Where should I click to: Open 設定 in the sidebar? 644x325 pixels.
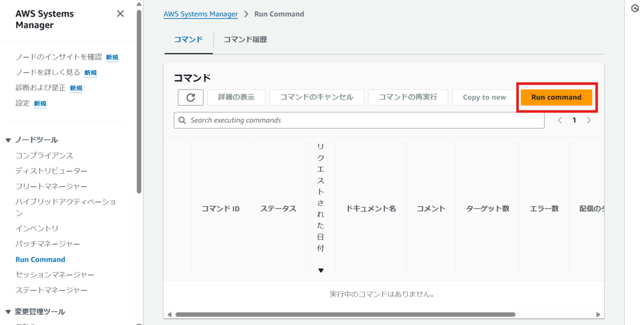click(x=23, y=103)
